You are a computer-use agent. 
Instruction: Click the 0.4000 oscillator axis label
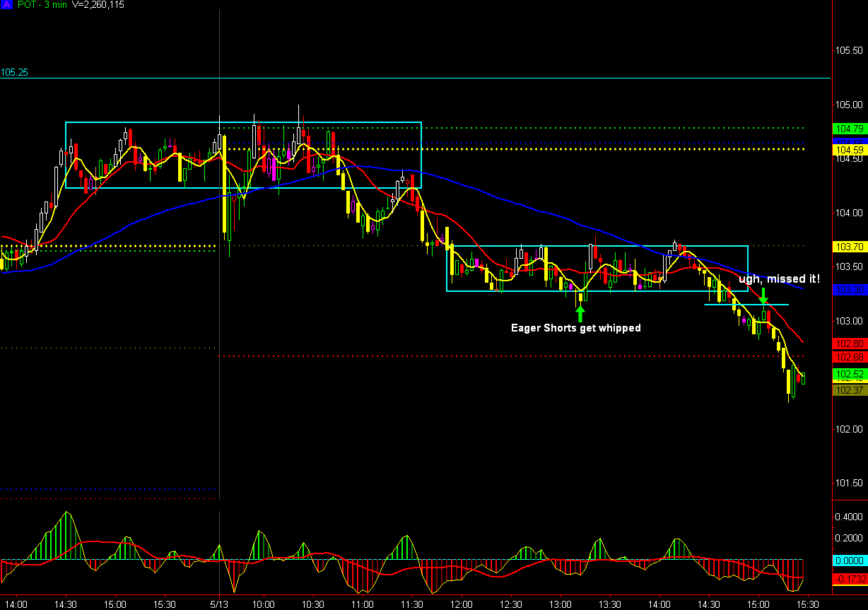(849, 517)
